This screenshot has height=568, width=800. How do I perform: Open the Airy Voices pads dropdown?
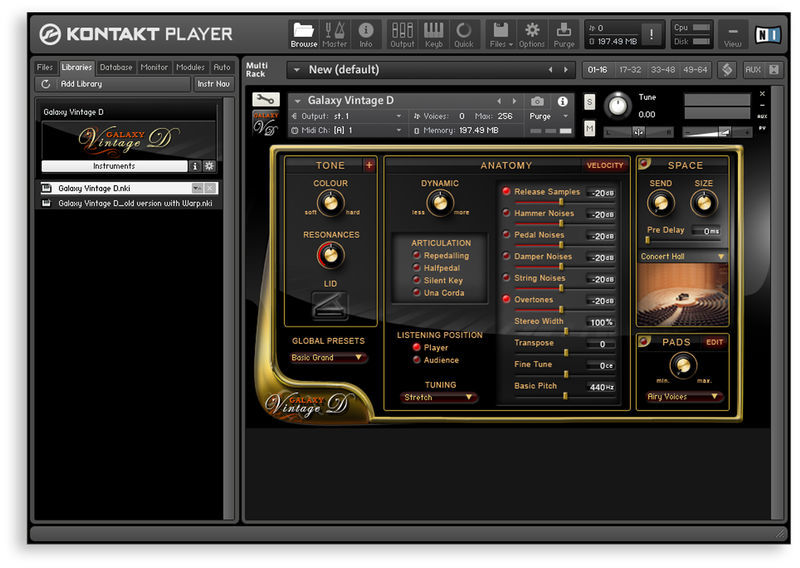[684, 396]
